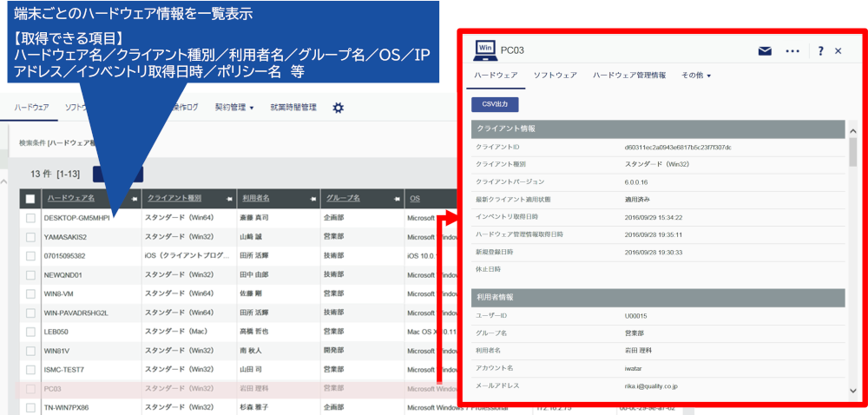Screen dimensions: 868x415
Task: Open the three-dots more options menu
Action: tap(792, 51)
